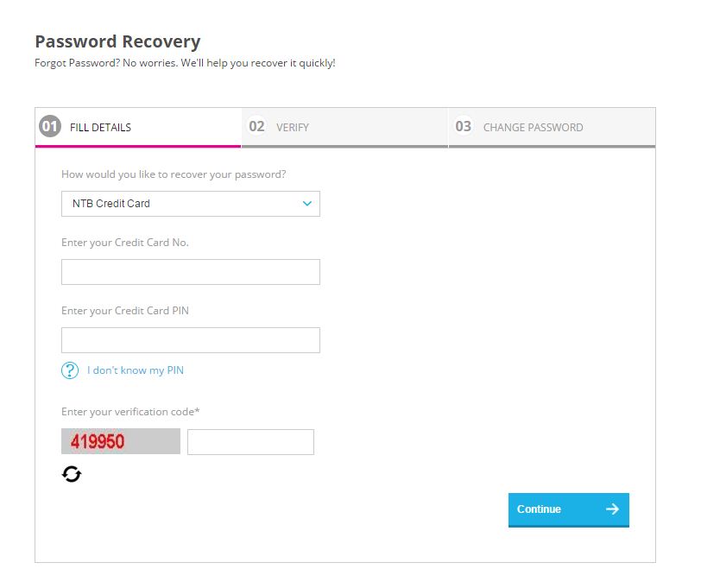Click the refresh captcha icon
Image resolution: width=720 pixels, height=588 pixels.
coord(71,474)
